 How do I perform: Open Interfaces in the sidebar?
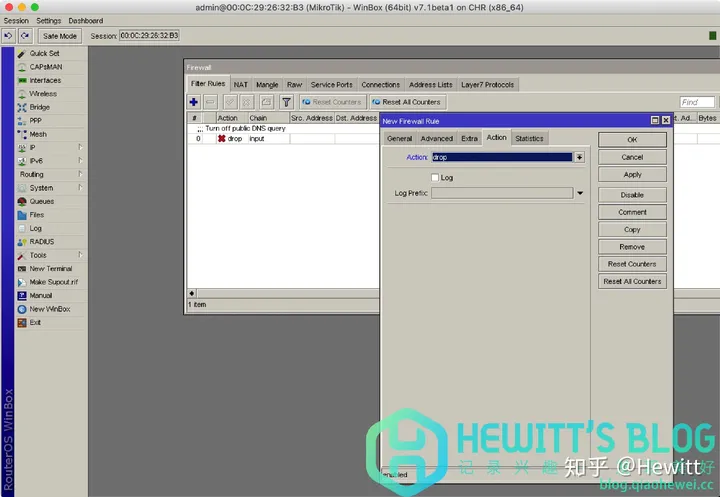tap(45, 80)
